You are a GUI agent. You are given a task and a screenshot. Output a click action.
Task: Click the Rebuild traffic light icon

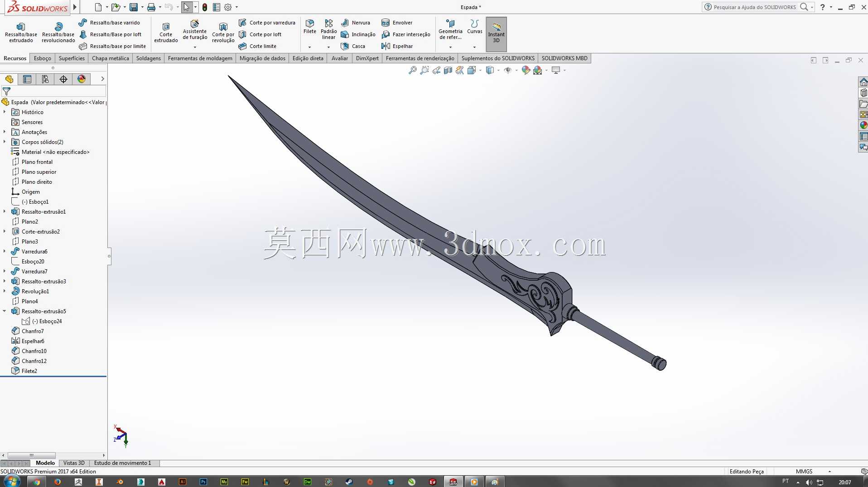click(x=205, y=7)
